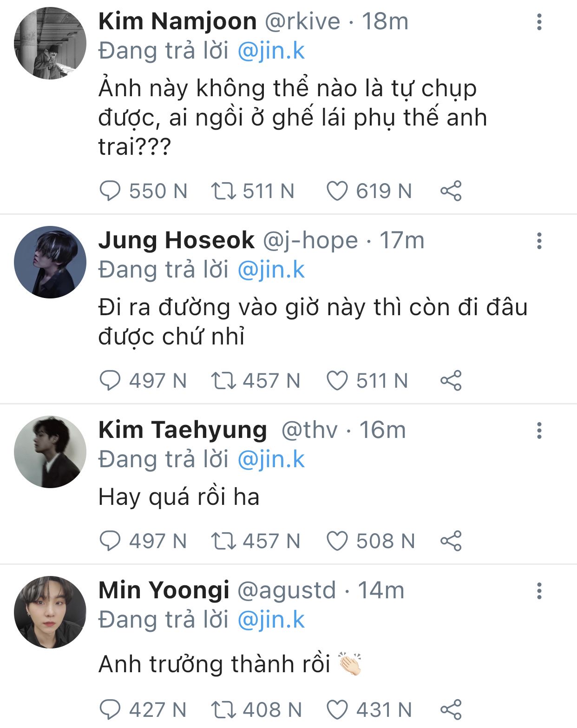Viewport: 577px width, 728px height.
Task: Reply to Min Yoongi's tweet
Action: 110,710
